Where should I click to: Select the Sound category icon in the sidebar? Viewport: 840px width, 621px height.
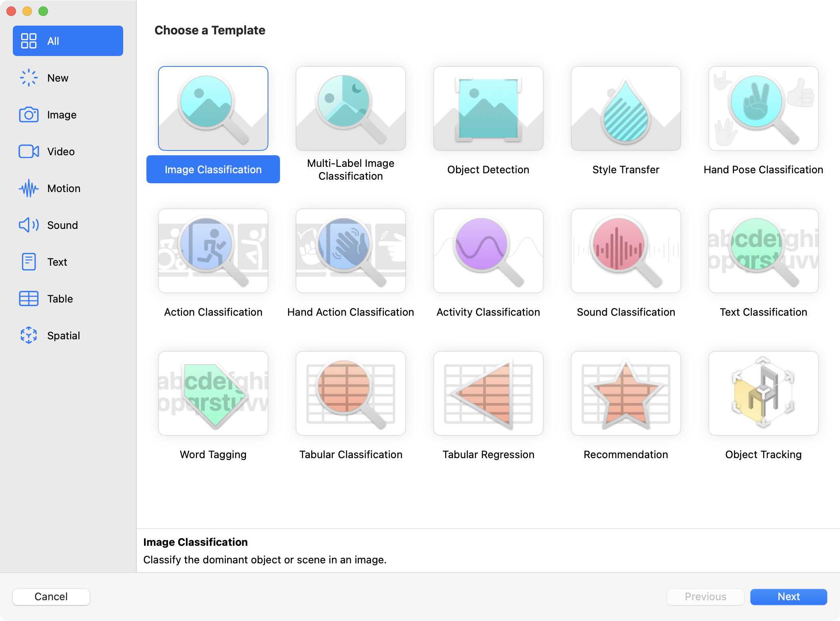point(28,225)
